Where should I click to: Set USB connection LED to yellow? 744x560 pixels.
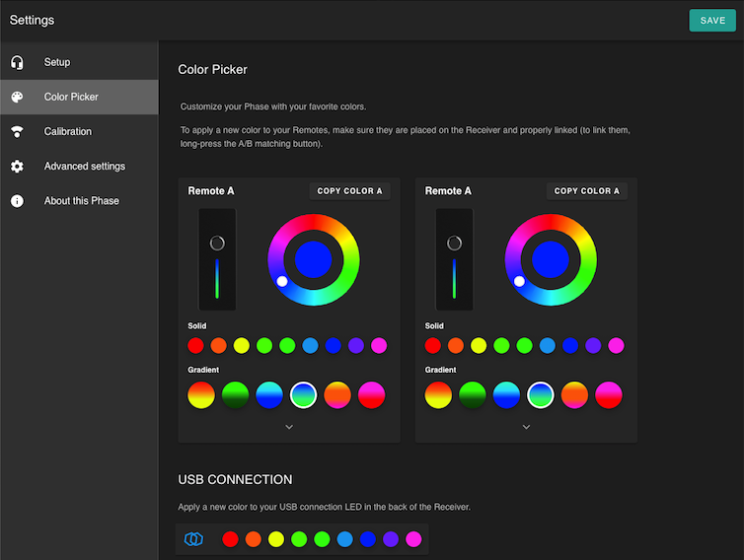tap(275, 539)
